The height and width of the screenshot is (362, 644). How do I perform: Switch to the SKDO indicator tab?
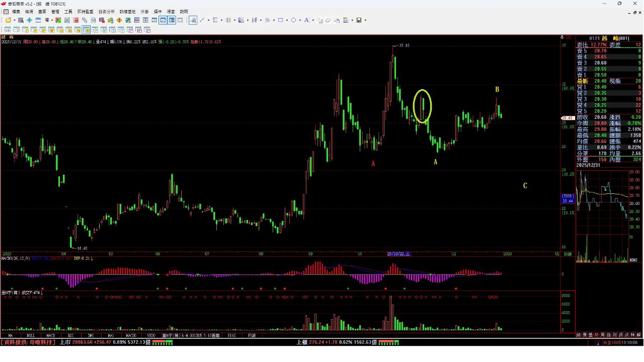tap(151, 335)
